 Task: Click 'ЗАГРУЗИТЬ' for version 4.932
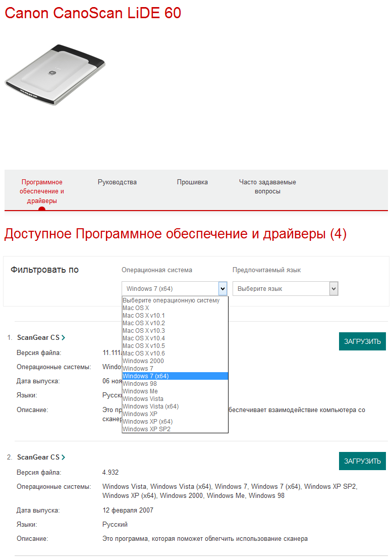tap(362, 462)
